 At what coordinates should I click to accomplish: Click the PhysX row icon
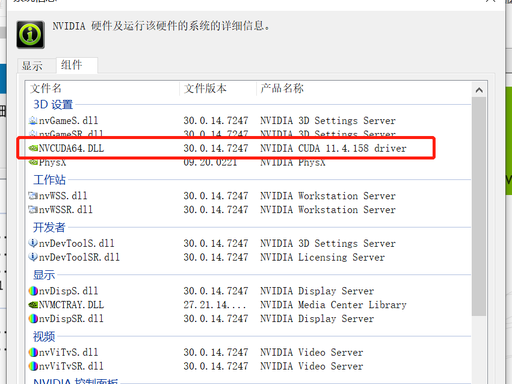[x=33, y=162]
